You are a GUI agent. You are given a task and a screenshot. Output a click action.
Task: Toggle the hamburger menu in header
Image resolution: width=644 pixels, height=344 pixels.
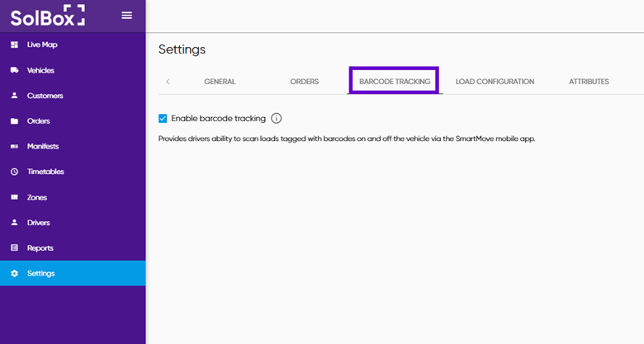pos(127,16)
